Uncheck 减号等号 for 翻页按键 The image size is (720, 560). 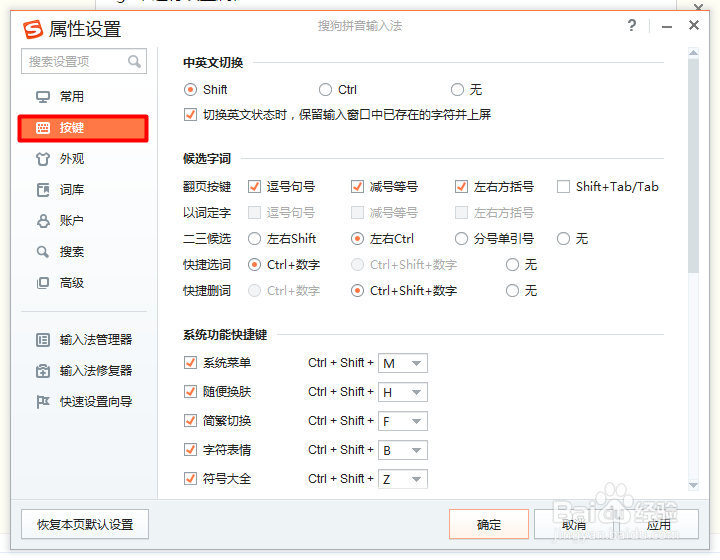pos(357,187)
